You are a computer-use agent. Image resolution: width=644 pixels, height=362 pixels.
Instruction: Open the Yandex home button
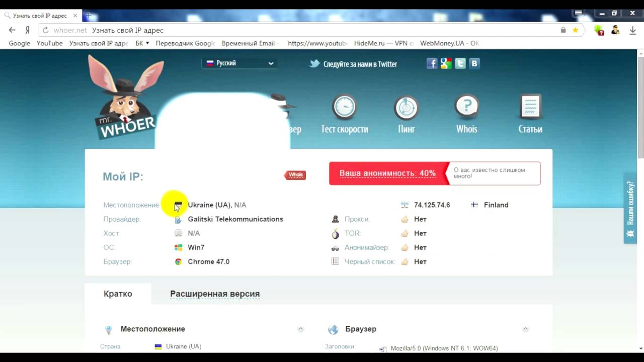(28, 30)
